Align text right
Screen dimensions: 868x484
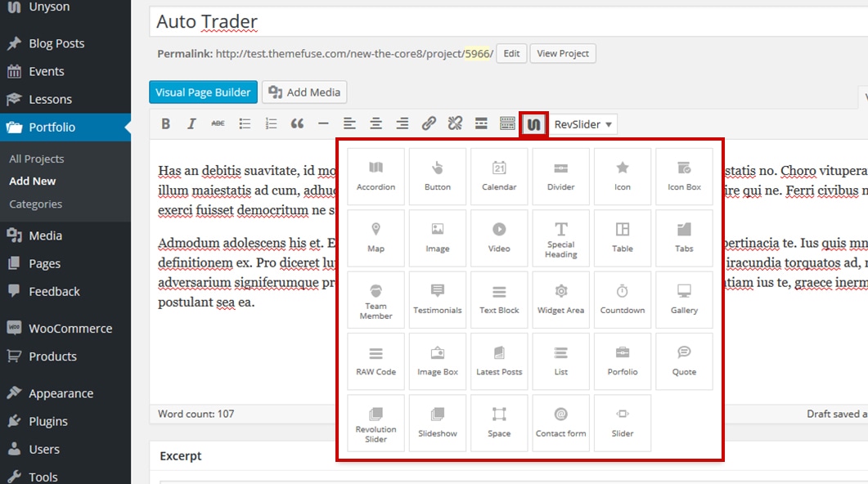(x=403, y=124)
